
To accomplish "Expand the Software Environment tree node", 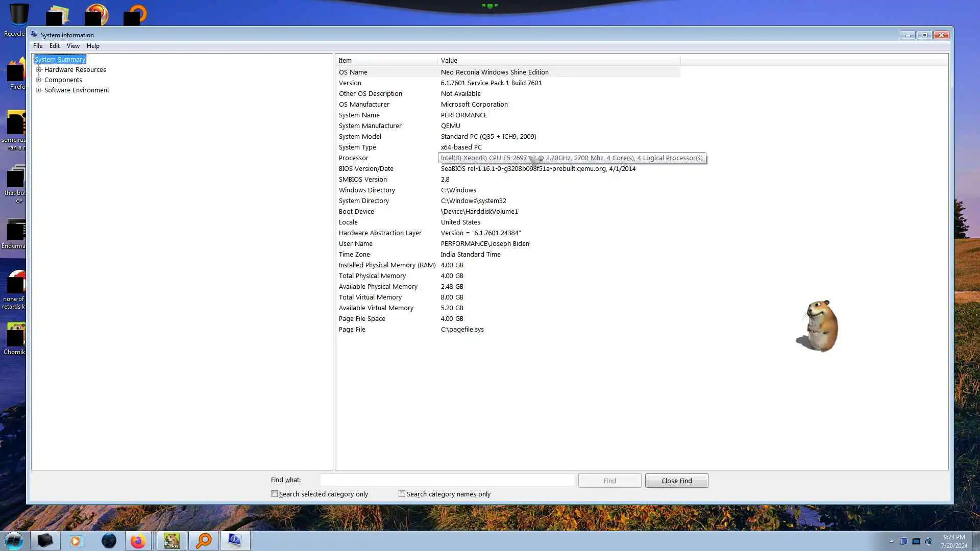I will pos(39,90).
